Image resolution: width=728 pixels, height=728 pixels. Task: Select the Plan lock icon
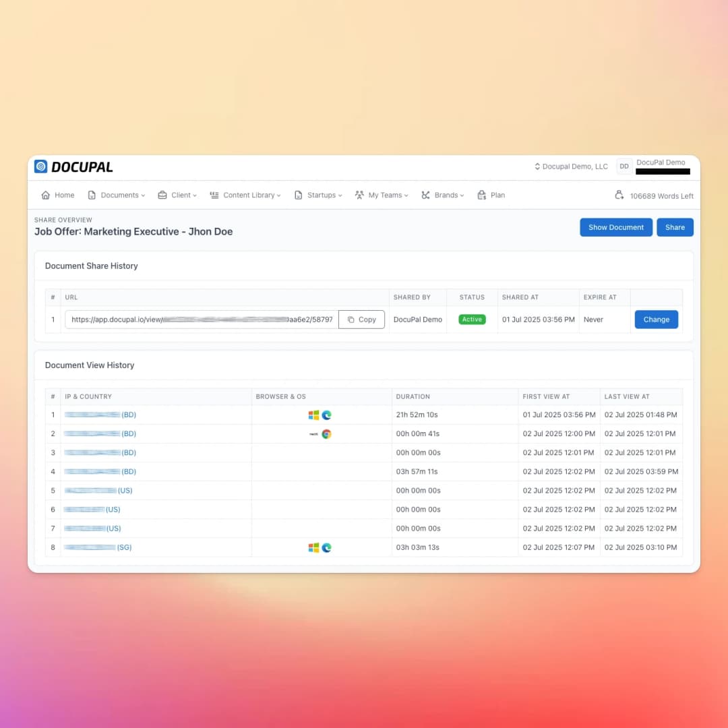click(482, 195)
